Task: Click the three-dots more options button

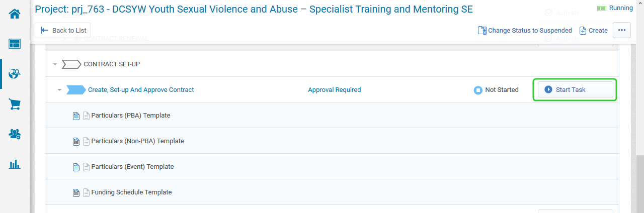Action: pyautogui.click(x=621, y=30)
